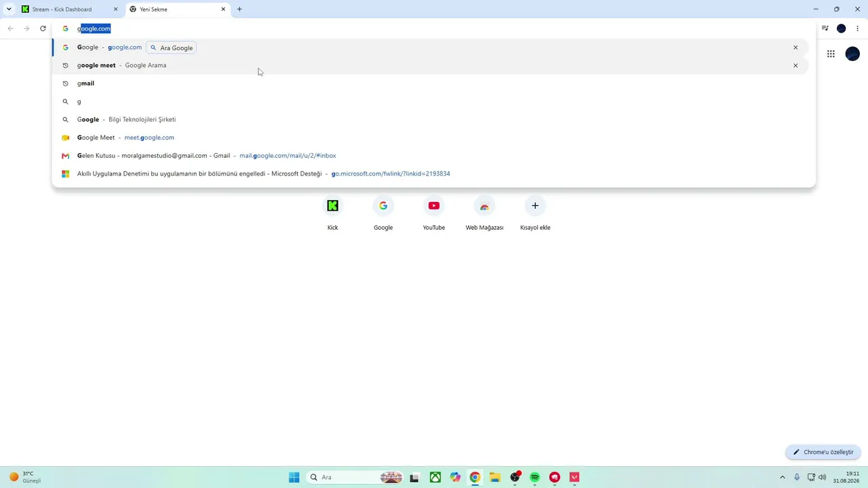Open Spotify from the taskbar
868x488 pixels.
[x=535, y=477]
